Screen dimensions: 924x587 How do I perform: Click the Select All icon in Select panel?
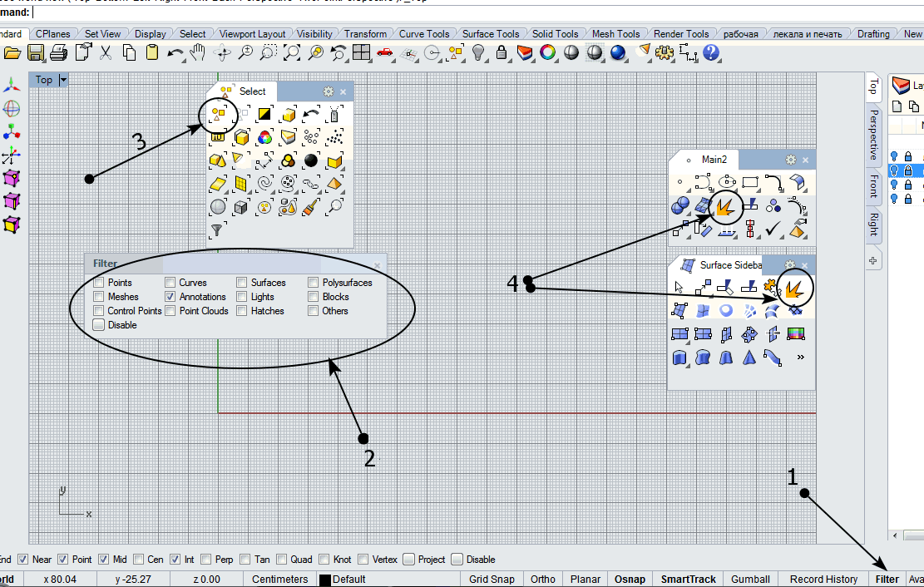click(x=218, y=113)
